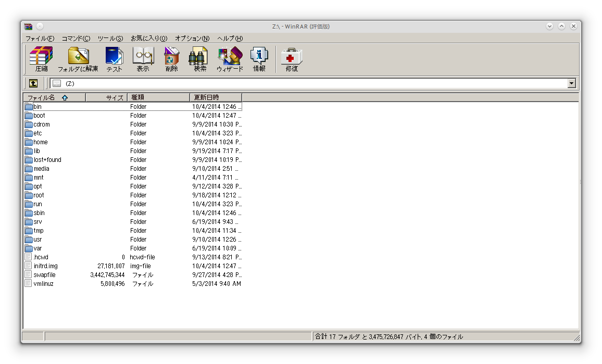The width and height of the screenshot is (602, 364).
Task: Select the mnt folder name
Action: coord(39,178)
